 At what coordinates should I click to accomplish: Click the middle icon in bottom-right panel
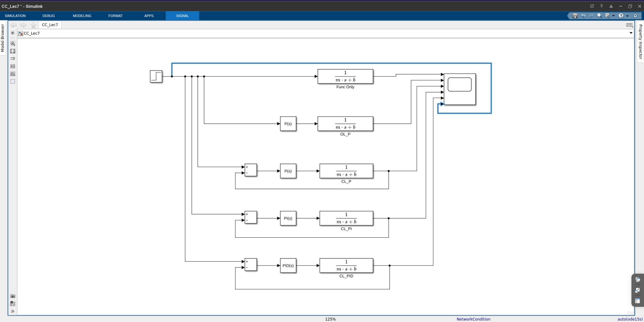(x=638, y=290)
